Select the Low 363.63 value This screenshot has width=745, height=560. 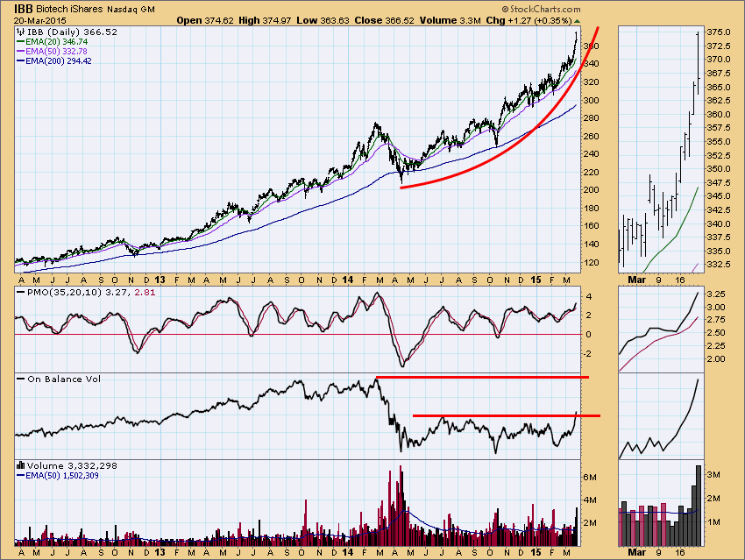tap(323, 20)
